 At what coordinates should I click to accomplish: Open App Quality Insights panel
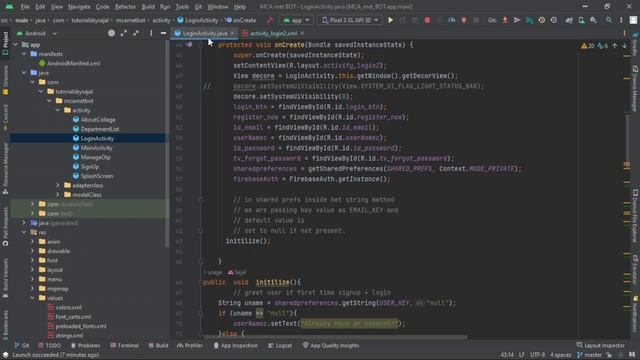(x=331, y=345)
